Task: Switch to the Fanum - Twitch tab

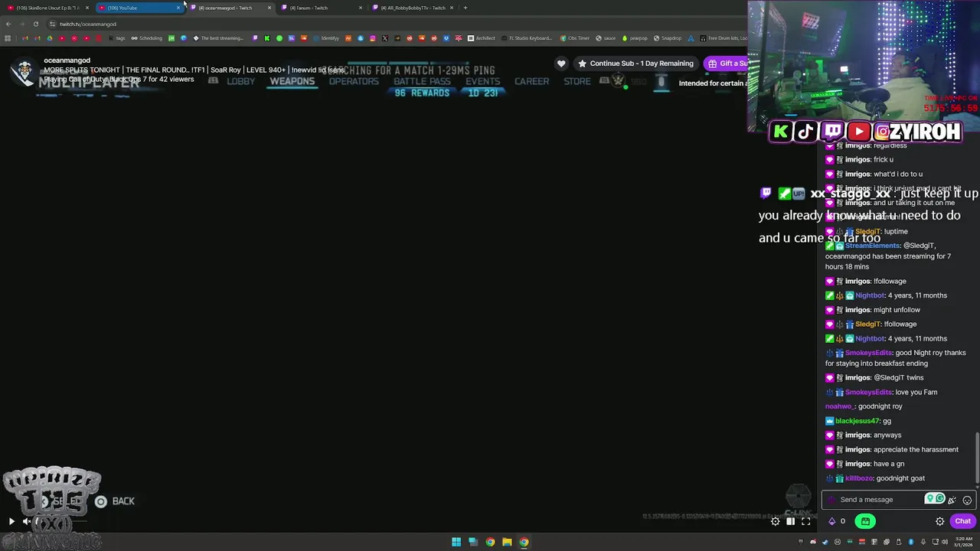Action: click(x=320, y=8)
